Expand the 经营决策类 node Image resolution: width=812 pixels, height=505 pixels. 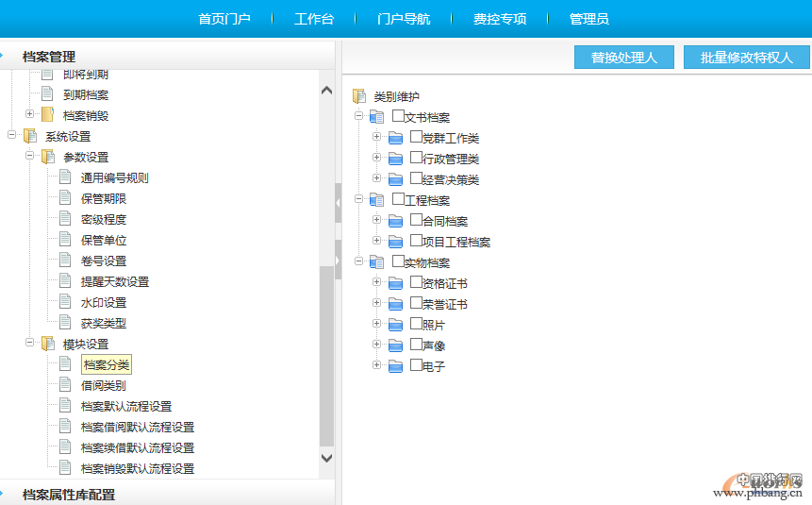click(376, 177)
